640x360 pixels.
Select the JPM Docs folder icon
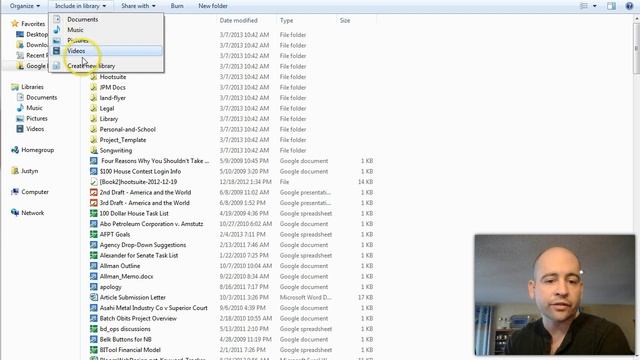click(x=93, y=87)
